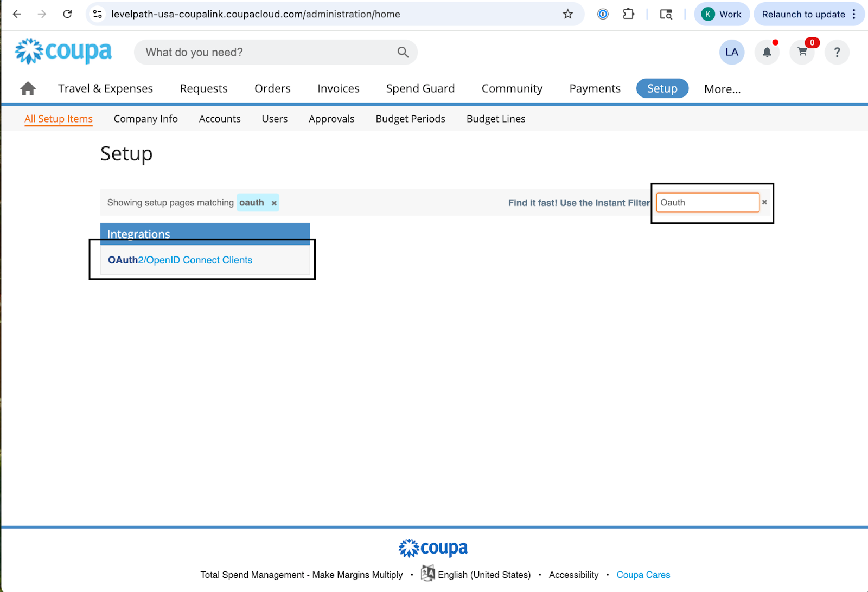The width and height of the screenshot is (868, 592).
Task: Click the search magnifier icon
Action: pyautogui.click(x=403, y=53)
